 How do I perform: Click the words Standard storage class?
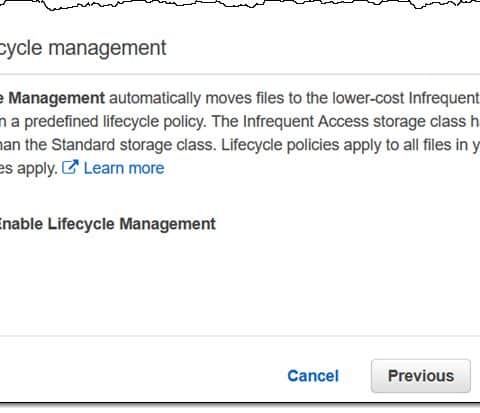pos(133,145)
